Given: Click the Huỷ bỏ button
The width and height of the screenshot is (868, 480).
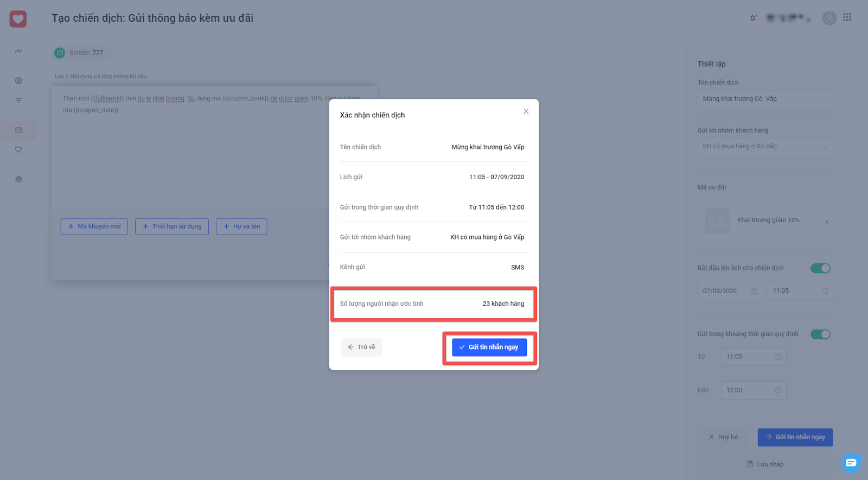Looking at the screenshot, I should pyautogui.click(x=724, y=437).
